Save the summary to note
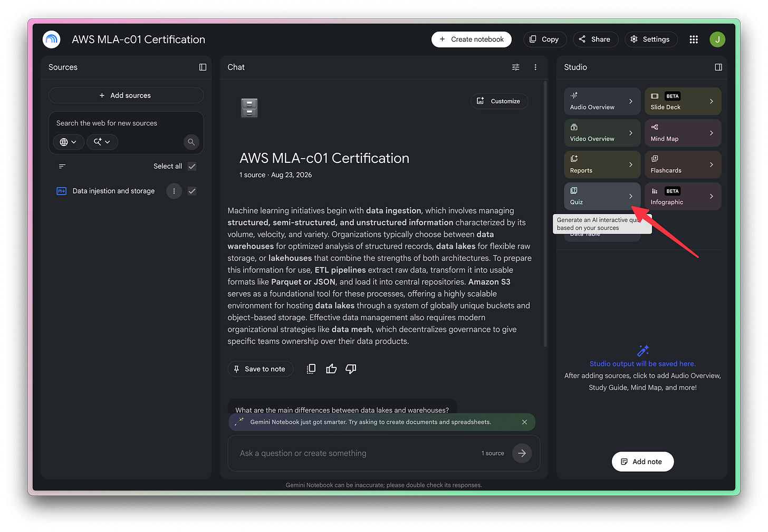Image resolution: width=768 pixels, height=532 pixels. pyautogui.click(x=261, y=369)
